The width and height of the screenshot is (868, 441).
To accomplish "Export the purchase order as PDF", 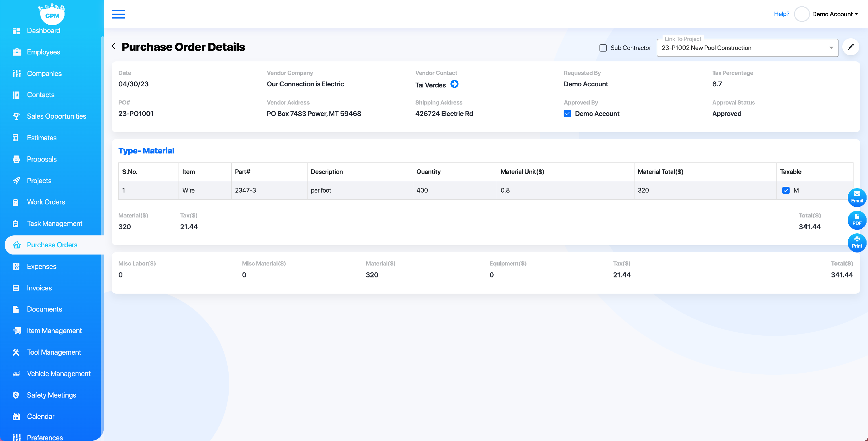I will pos(856,220).
